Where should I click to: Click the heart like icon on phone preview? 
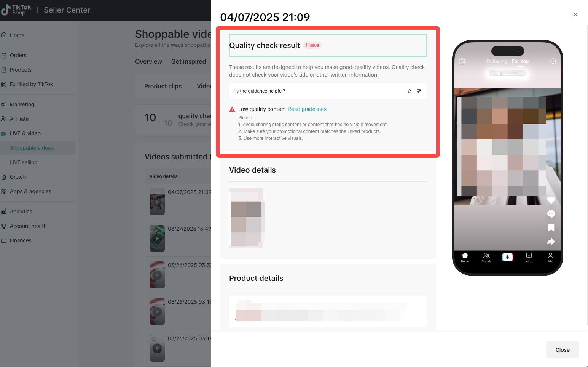click(x=551, y=200)
